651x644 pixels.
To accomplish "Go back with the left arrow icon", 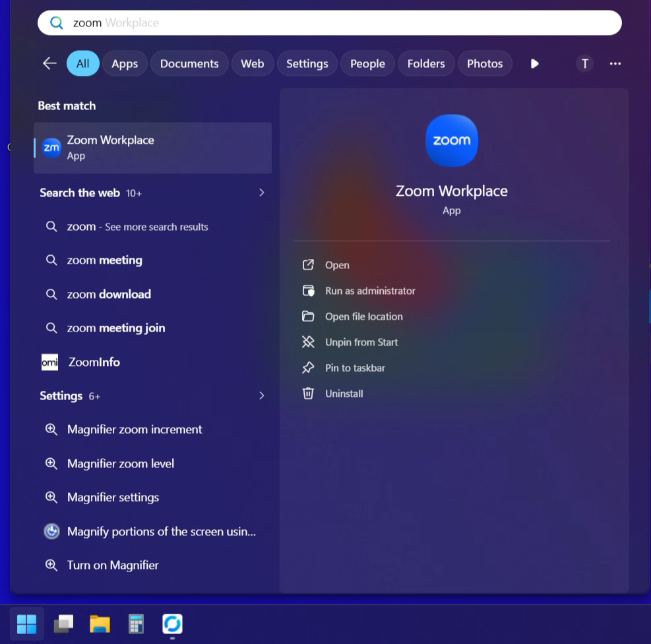I will tap(50, 63).
